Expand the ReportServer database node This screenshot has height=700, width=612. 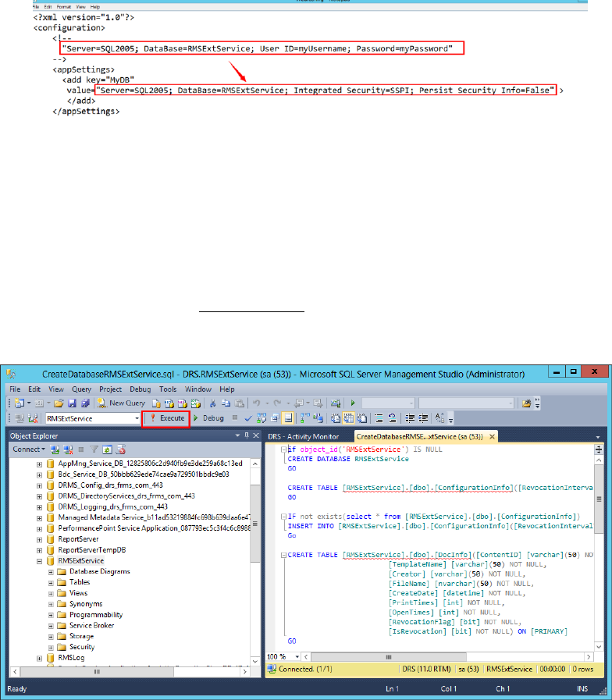[x=39, y=540]
